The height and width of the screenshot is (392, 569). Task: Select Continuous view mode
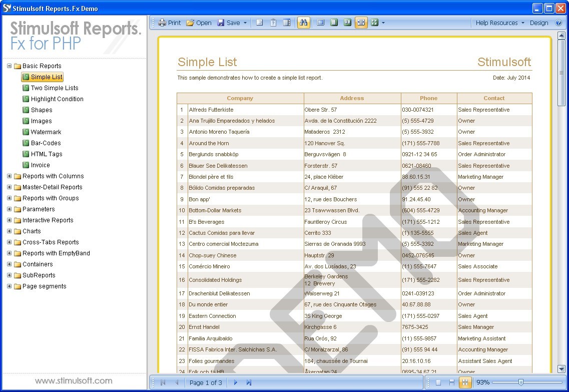click(x=452, y=382)
